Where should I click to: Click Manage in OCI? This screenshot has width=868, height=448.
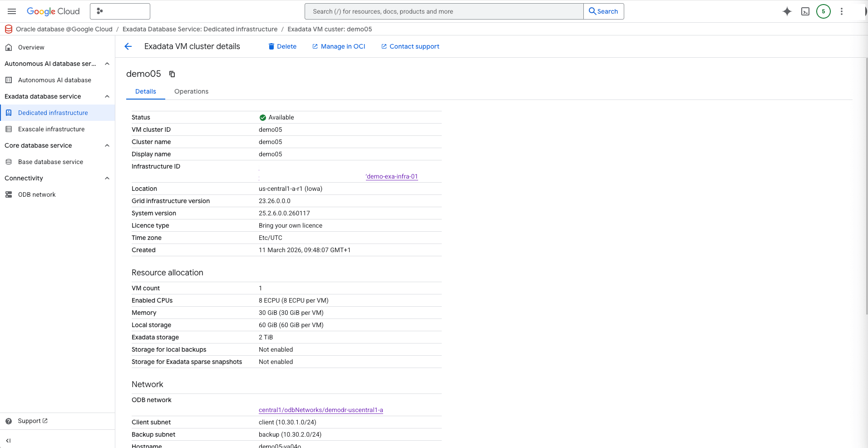pos(338,46)
